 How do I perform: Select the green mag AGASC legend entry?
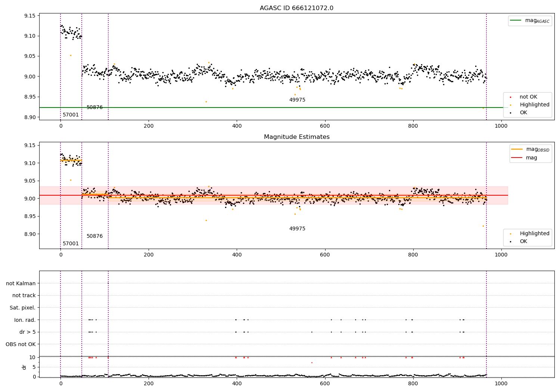pos(530,21)
